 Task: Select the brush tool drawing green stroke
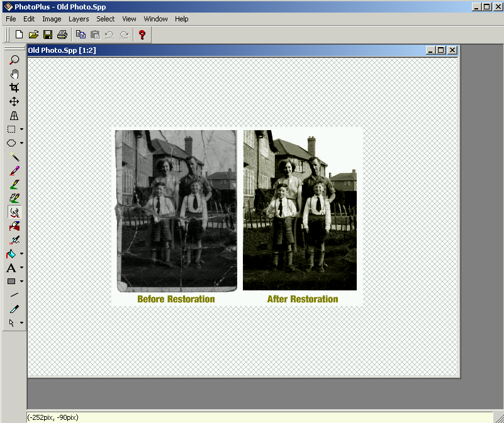coord(14,184)
